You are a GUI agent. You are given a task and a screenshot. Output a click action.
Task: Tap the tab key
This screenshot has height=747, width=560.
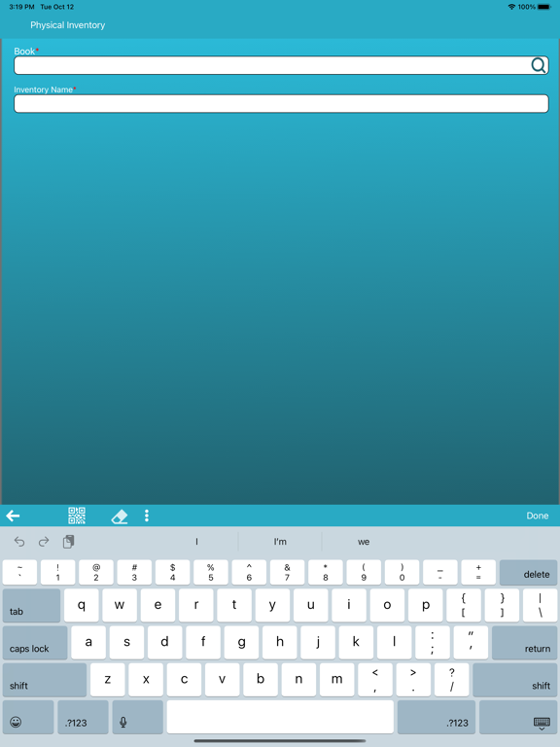click(x=31, y=605)
